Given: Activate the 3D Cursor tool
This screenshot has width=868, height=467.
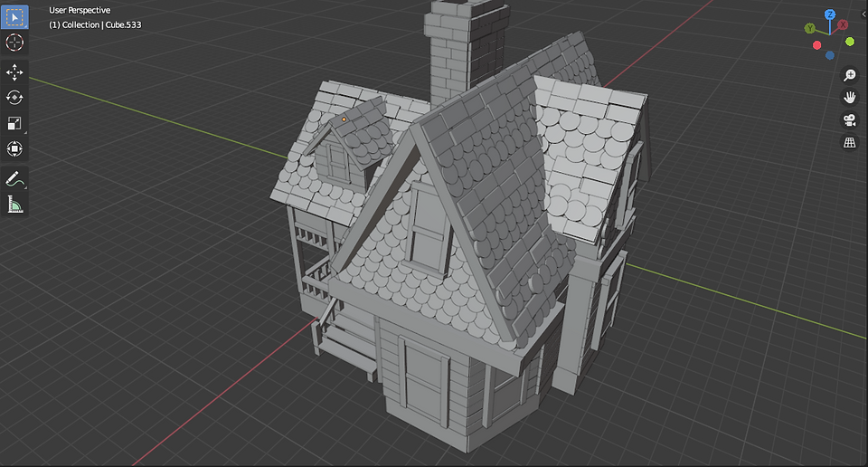Looking at the screenshot, I should point(14,43).
